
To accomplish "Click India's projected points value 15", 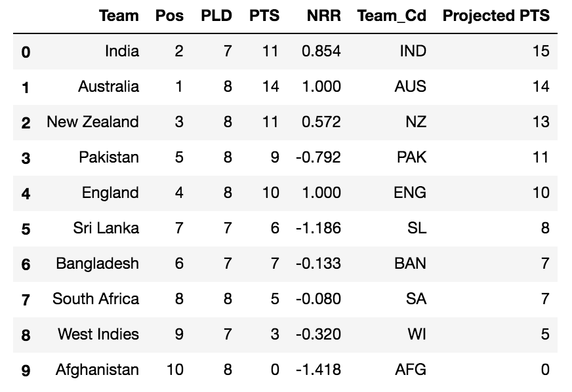I will click(x=541, y=51).
